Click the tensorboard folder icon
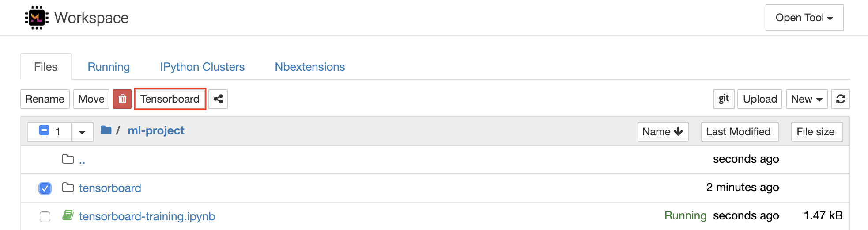868x230 pixels. [x=68, y=188]
